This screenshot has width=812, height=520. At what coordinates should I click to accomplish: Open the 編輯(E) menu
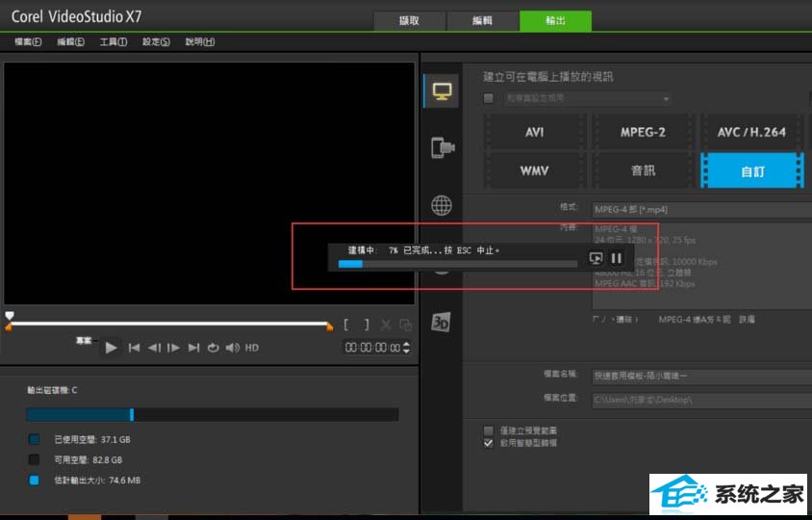click(70, 42)
